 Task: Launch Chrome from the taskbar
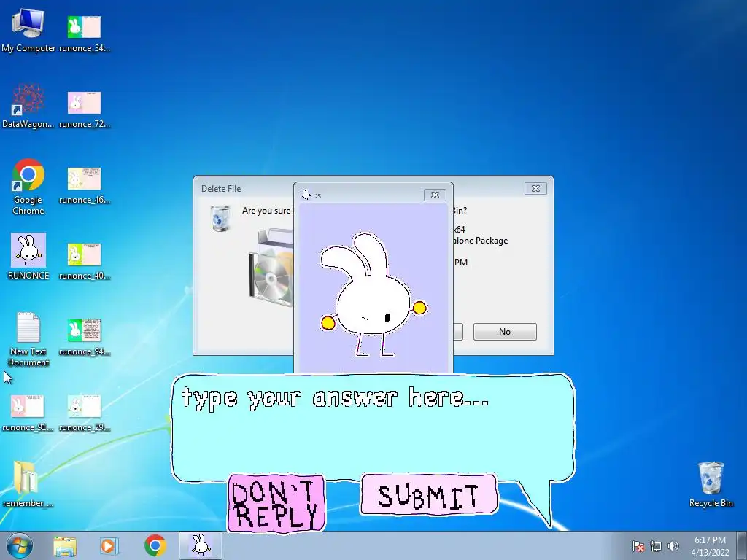tap(155, 545)
